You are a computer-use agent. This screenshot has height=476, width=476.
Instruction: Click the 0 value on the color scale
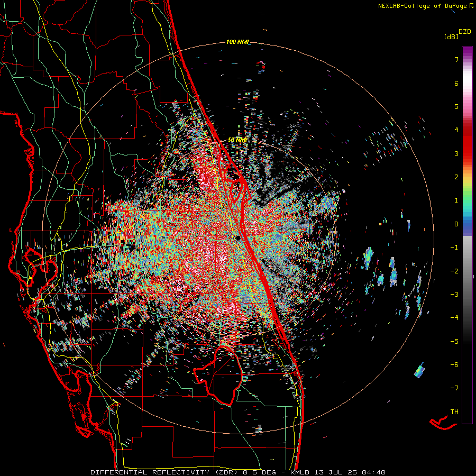pyautogui.click(x=456, y=224)
